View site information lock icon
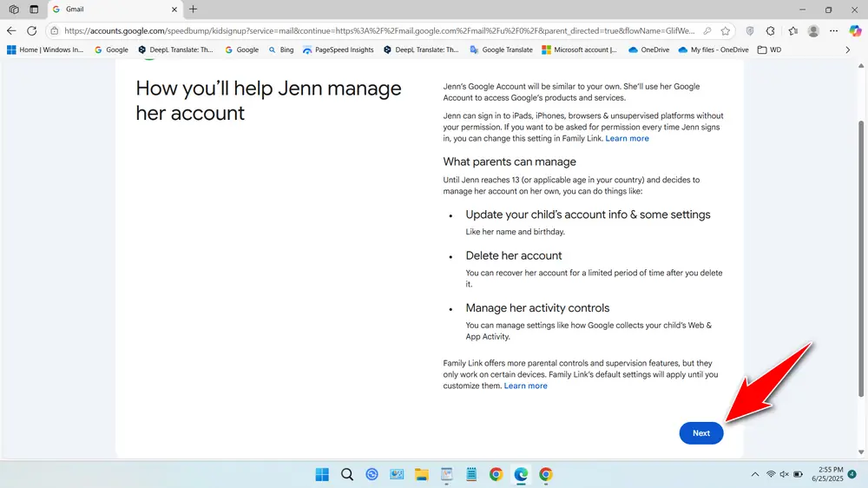The height and width of the screenshot is (488, 868). pyautogui.click(x=54, y=31)
